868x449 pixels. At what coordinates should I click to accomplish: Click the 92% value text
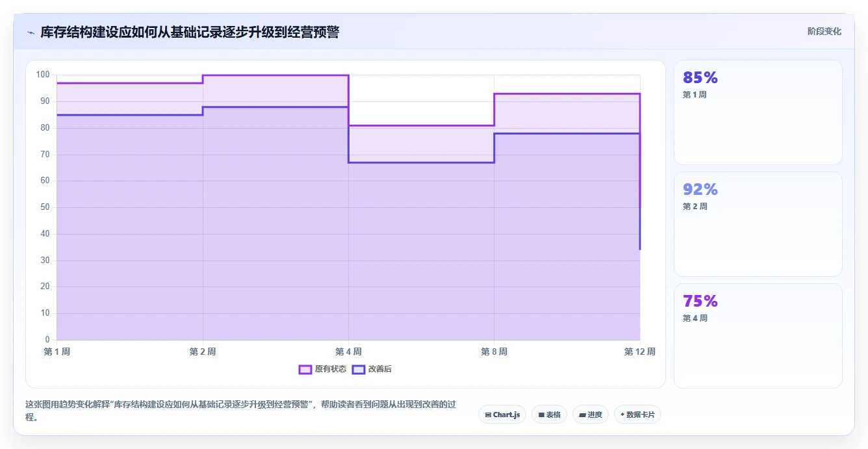pos(700,190)
